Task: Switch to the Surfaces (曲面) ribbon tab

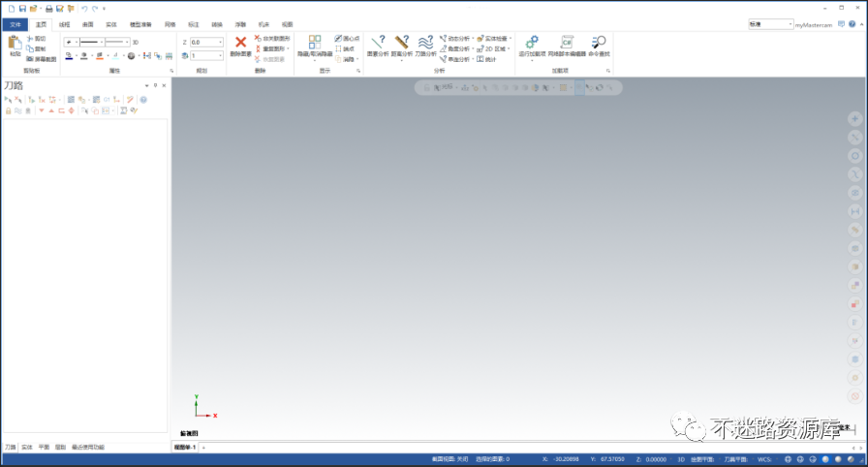Action: 88,24
